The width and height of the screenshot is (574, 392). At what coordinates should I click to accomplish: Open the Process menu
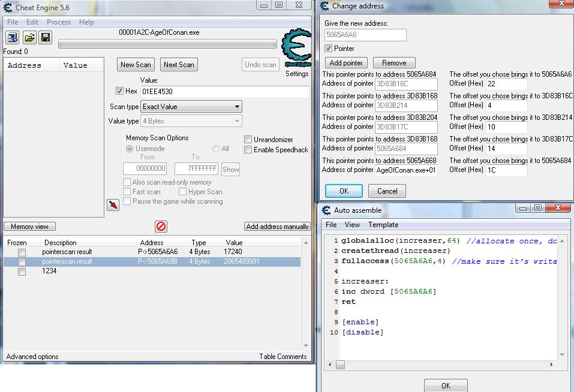pyautogui.click(x=59, y=22)
